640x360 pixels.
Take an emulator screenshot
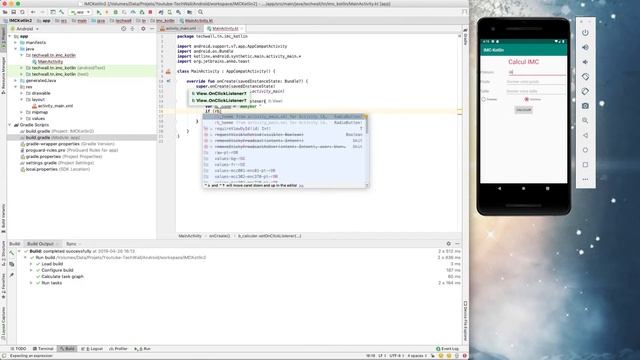(585, 106)
